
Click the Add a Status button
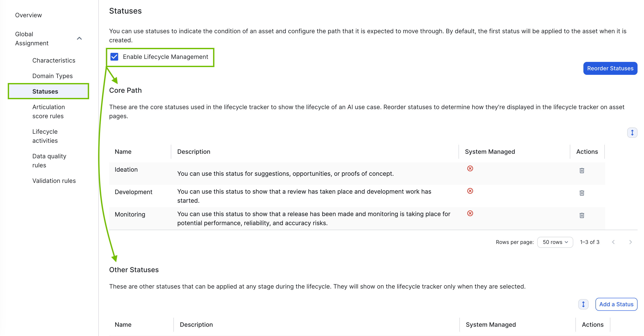point(616,304)
